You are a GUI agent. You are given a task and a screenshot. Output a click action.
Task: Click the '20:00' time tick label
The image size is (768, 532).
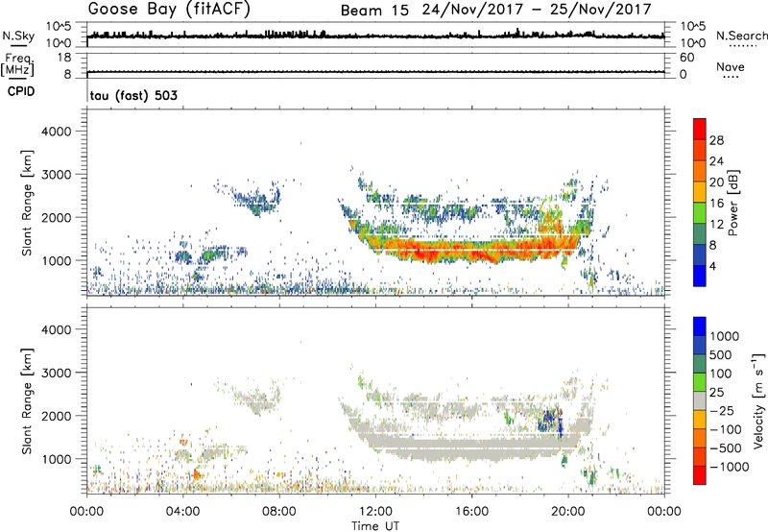(x=568, y=512)
